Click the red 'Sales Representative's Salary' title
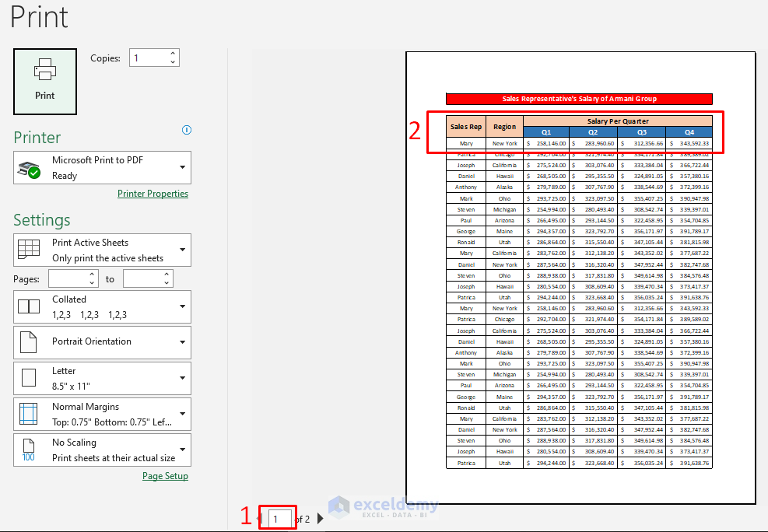768x532 pixels. pyautogui.click(x=579, y=99)
